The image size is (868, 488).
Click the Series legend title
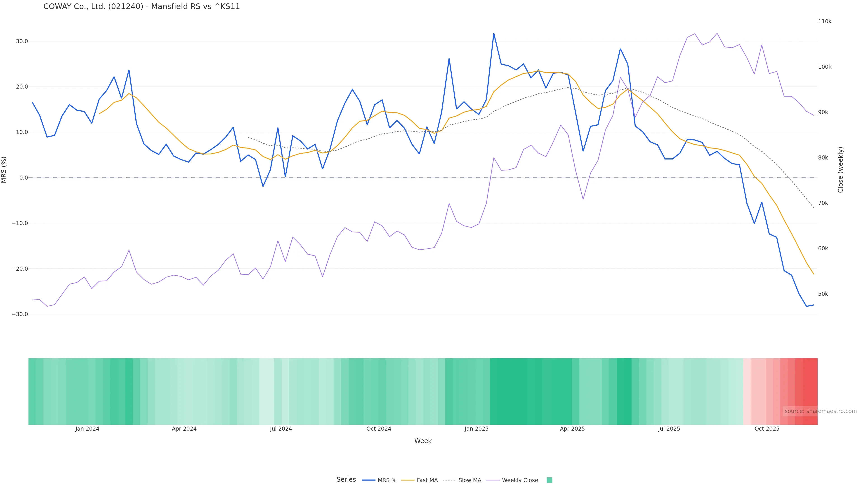pos(346,480)
